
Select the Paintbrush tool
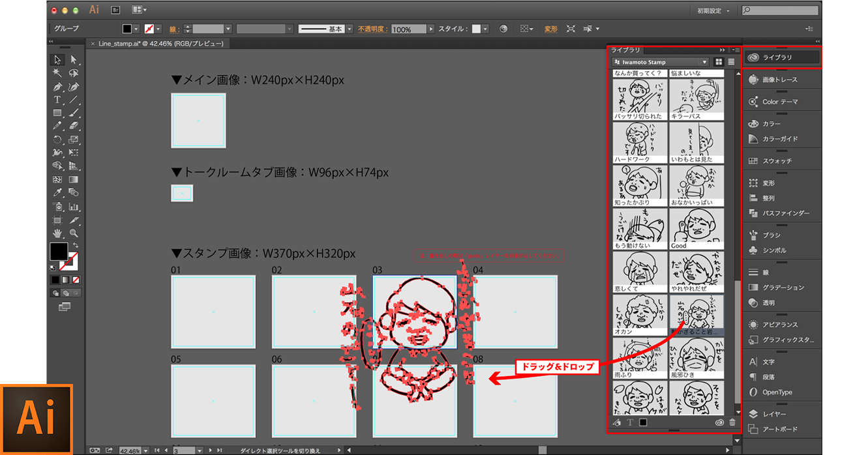point(74,113)
